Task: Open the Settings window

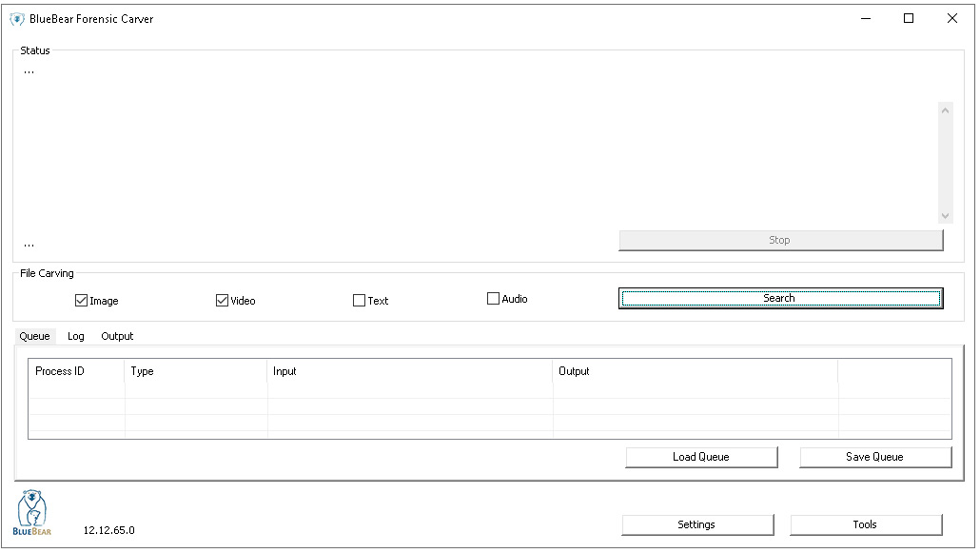Action: [697, 524]
